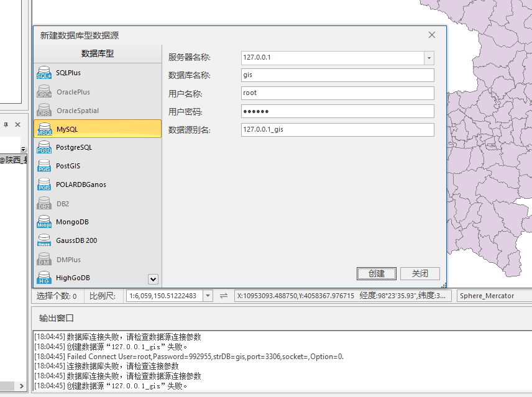The height and width of the screenshot is (397, 532).
Task: Click the 数据库型 column header
Action: click(x=98, y=53)
